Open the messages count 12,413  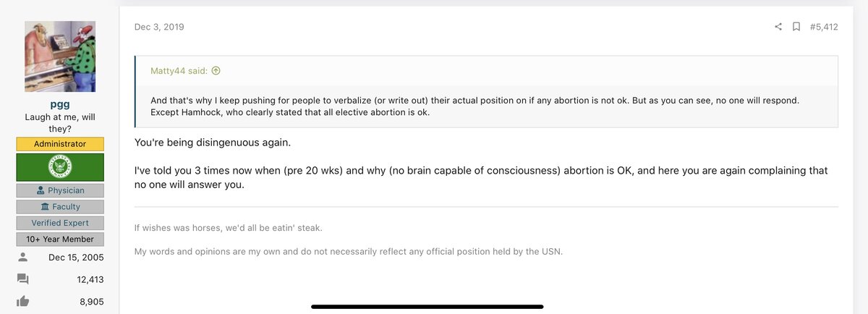coord(90,279)
